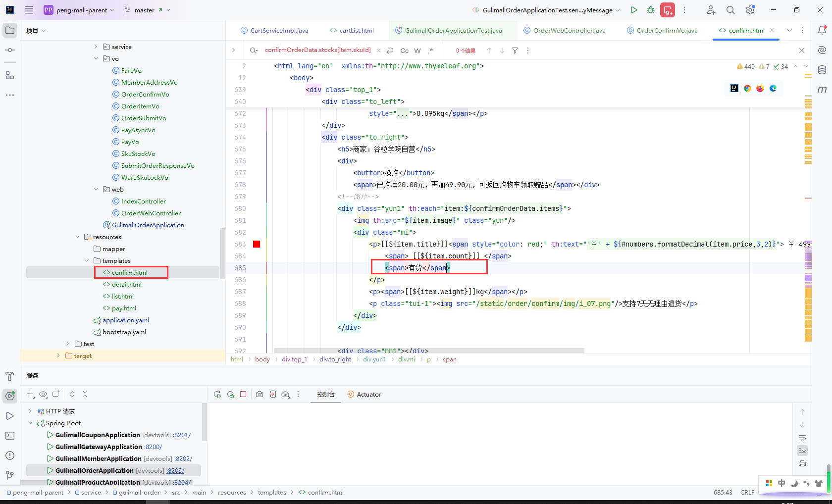The image size is (832, 504).
Task: Toggle Match Case Cc in search
Action: click(405, 50)
